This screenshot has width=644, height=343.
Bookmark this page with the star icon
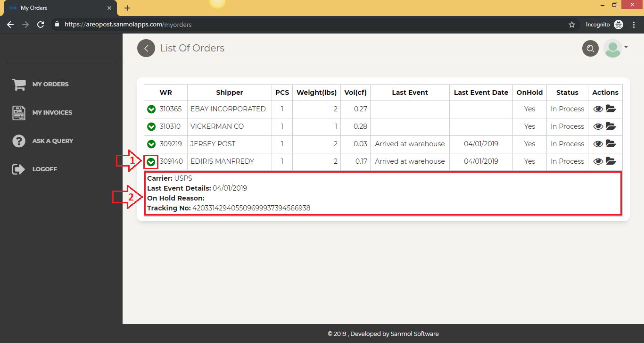pyautogui.click(x=572, y=25)
